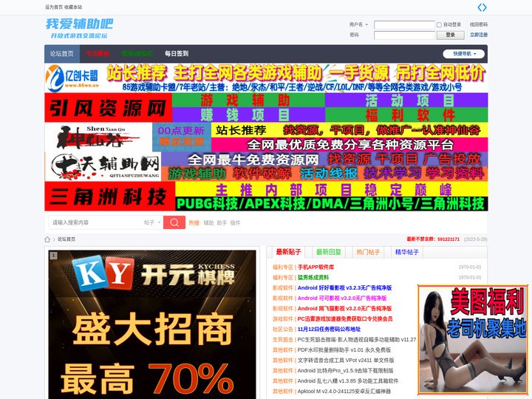Open the 美图福利 floating ad image
Image resolution: width=532 pixels, height=399 pixels.
[x=473, y=341]
